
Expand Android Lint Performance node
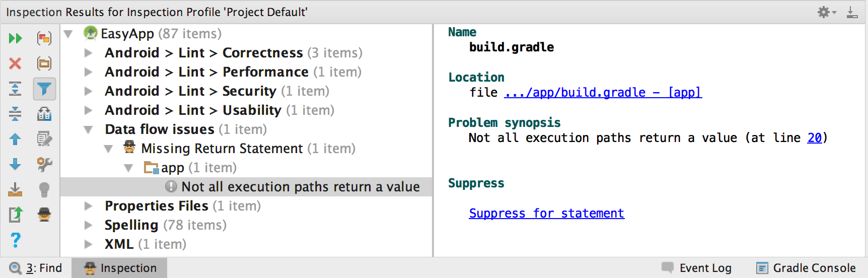(x=88, y=72)
